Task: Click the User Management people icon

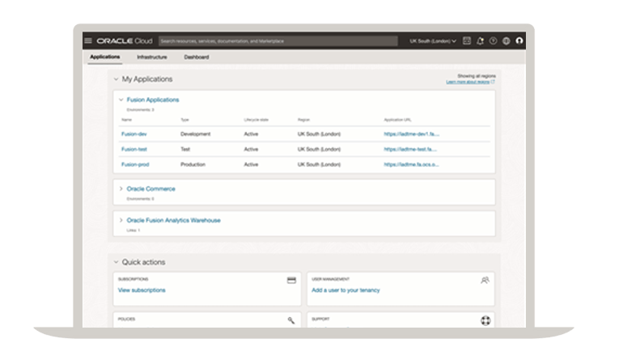Action: pyautogui.click(x=485, y=280)
